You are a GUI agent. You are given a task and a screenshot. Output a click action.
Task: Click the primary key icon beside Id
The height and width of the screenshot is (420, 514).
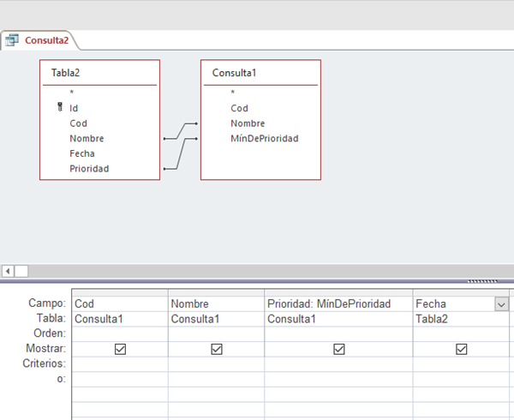tap(59, 108)
